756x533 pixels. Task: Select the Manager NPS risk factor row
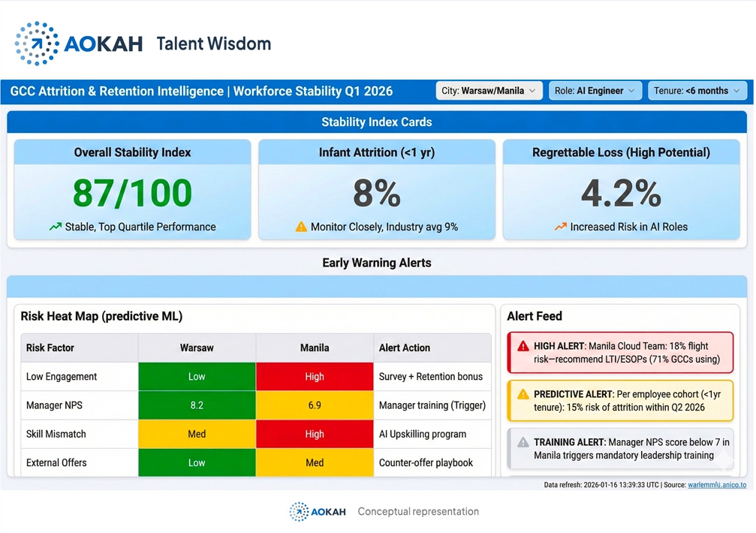click(x=54, y=405)
